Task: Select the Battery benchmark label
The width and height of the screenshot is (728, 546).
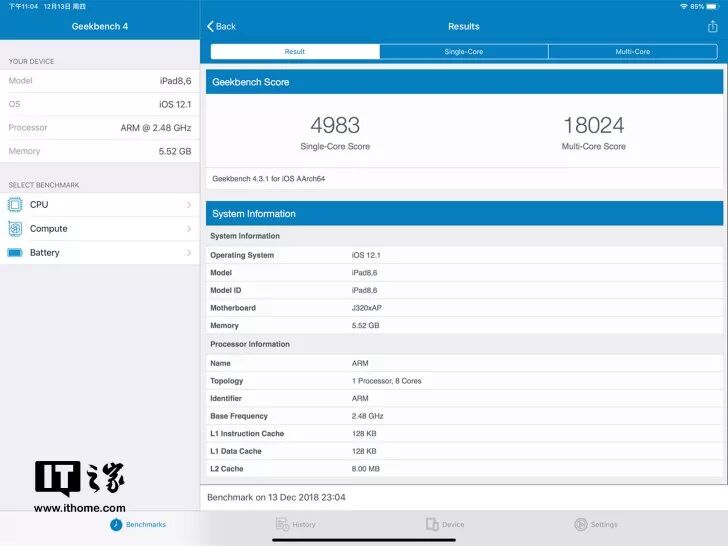Action: click(x=45, y=253)
